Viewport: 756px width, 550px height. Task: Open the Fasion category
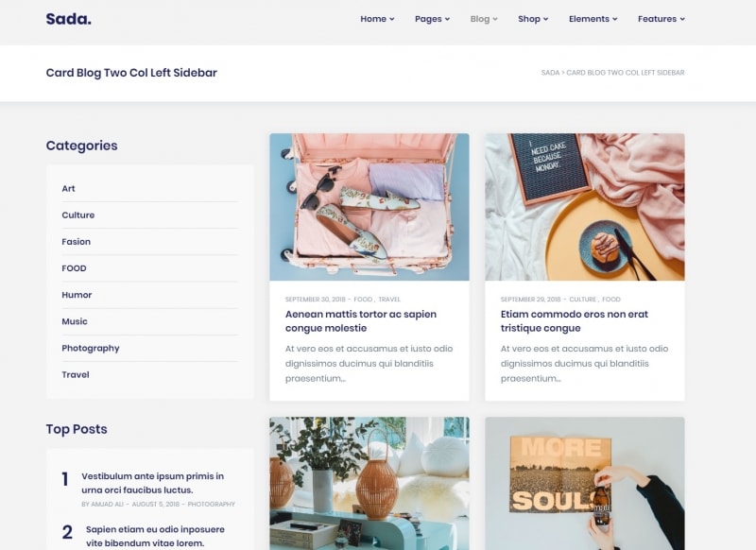[x=77, y=242]
